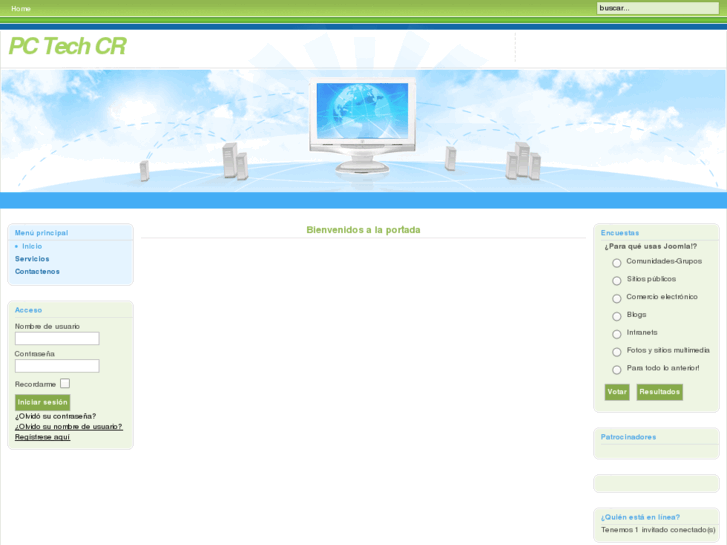Open the ¿Olvidó su contraseña? link
The width and height of the screenshot is (727, 545).
[56, 416]
